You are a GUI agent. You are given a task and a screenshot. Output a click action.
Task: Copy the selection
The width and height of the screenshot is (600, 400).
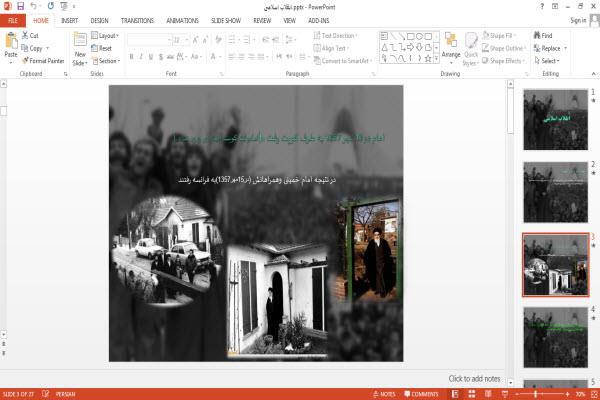tap(32, 48)
